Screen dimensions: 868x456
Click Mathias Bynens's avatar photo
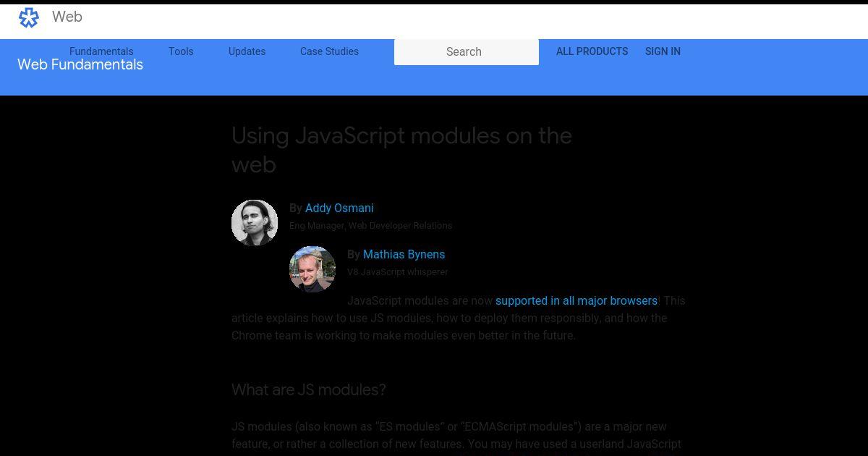click(x=312, y=269)
